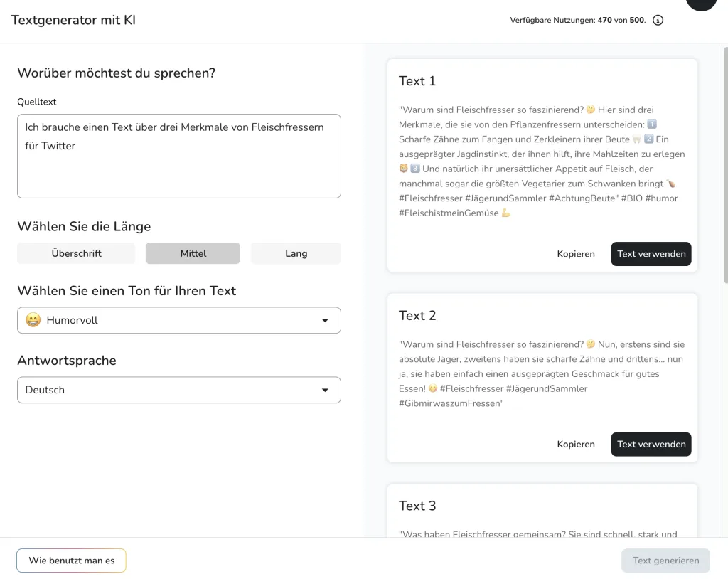The height and width of the screenshot is (579, 728).
Task: Click the Text 1 generated paragraph
Action: coord(541,161)
